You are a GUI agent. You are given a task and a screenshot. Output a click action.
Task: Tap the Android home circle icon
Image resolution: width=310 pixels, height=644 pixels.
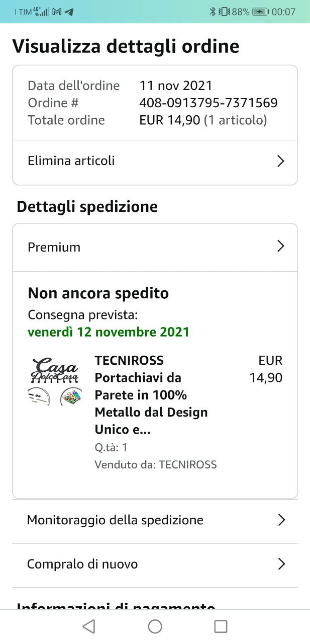155,626
